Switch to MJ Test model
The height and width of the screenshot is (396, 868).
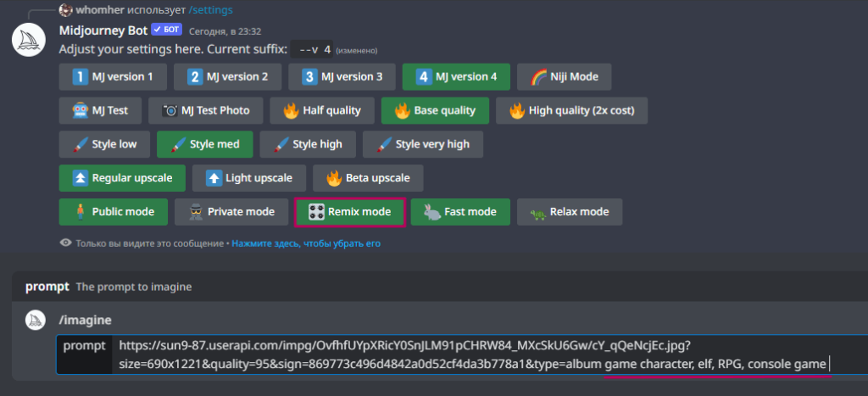[x=100, y=110]
